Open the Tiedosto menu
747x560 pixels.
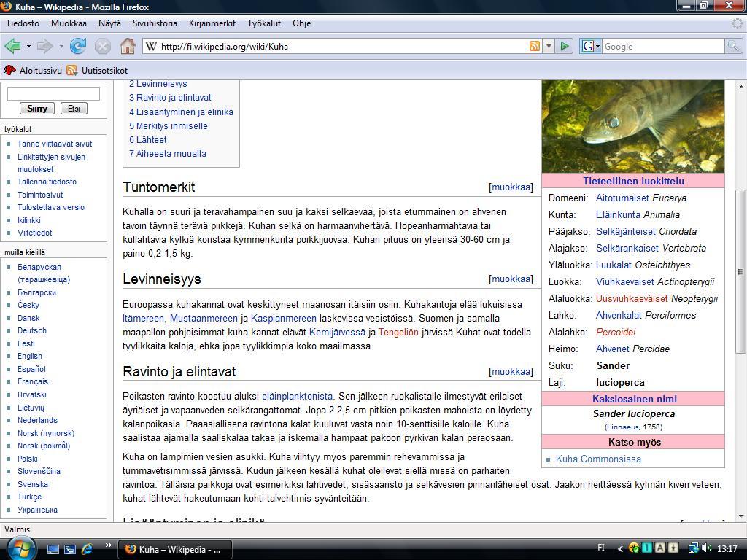tap(23, 23)
